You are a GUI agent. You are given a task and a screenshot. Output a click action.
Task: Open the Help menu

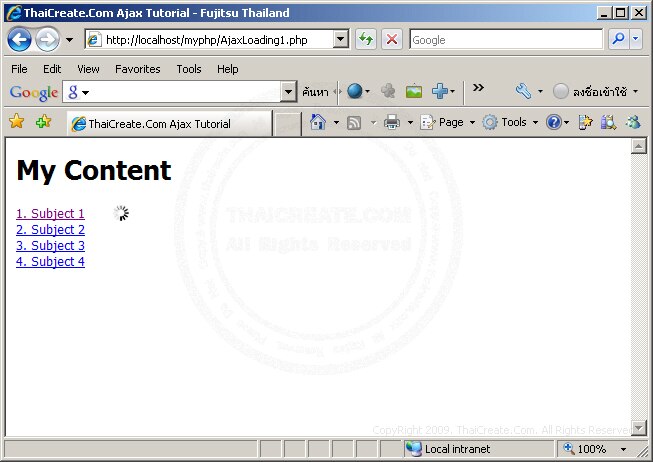pyautogui.click(x=227, y=69)
